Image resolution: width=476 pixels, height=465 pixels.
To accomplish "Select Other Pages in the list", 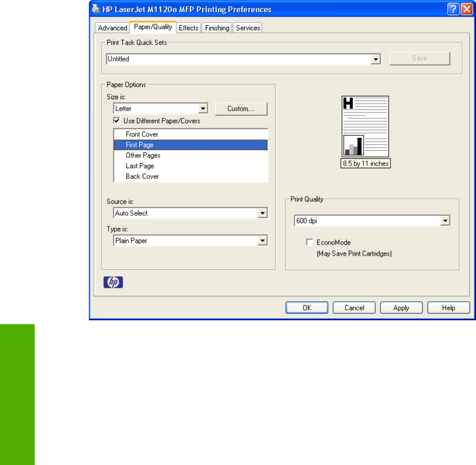I will (x=191, y=155).
